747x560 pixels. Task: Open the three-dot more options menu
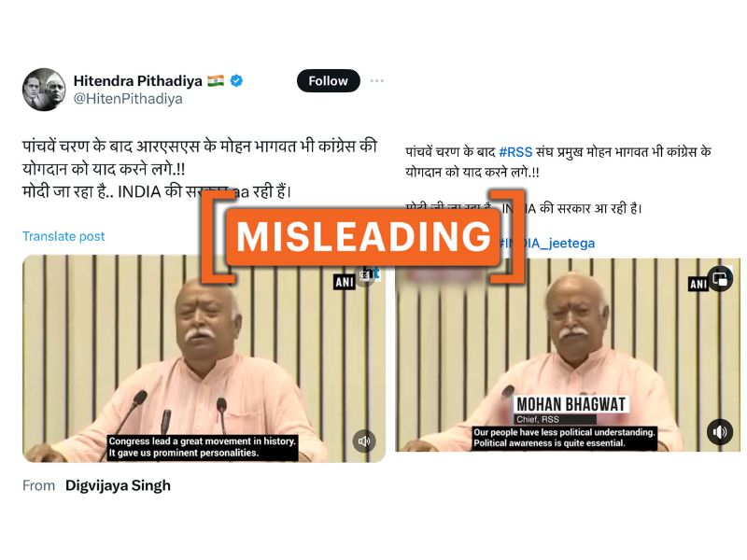(x=377, y=81)
